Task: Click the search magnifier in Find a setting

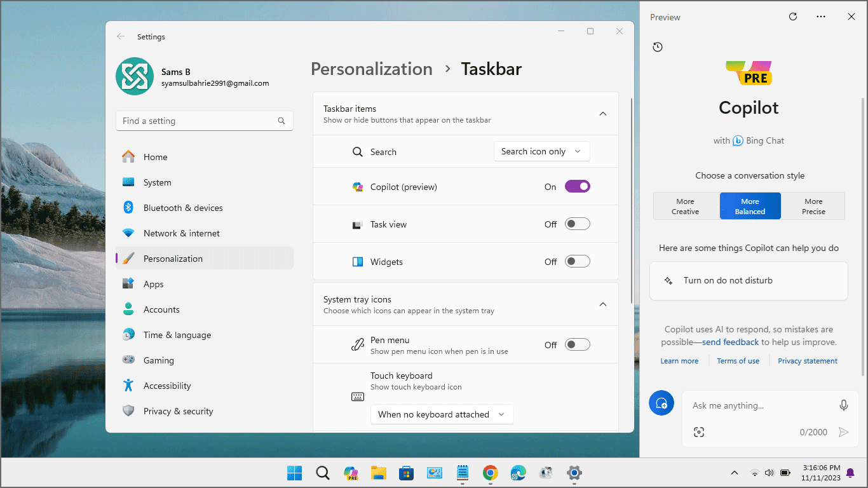Action: pos(281,121)
